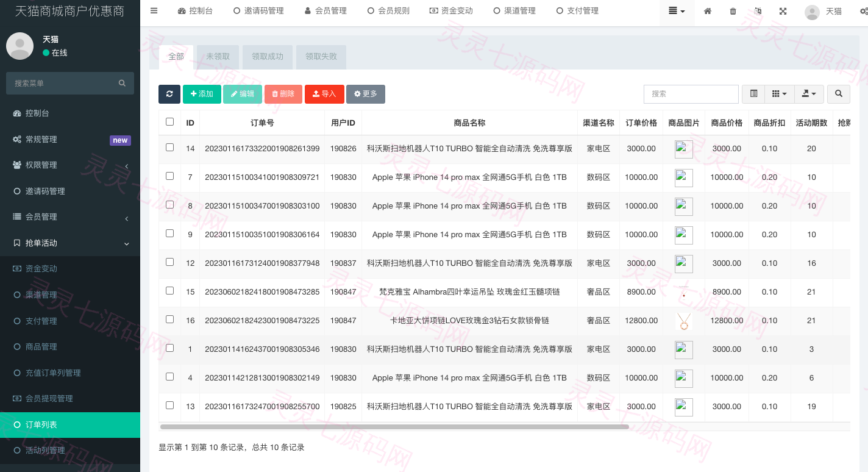Image resolution: width=868 pixels, height=472 pixels.
Task: Click the sidebar menu search magnifier
Action: coord(122,83)
